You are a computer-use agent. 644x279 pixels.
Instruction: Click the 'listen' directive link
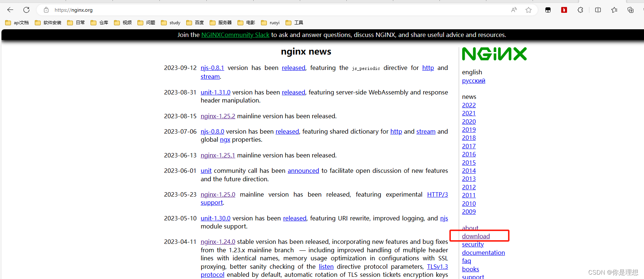tap(326, 267)
